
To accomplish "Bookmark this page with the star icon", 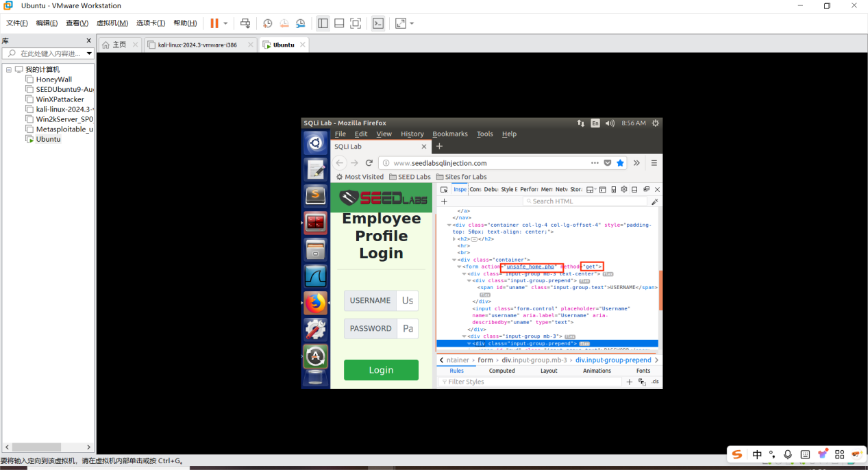I will [620, 163].
